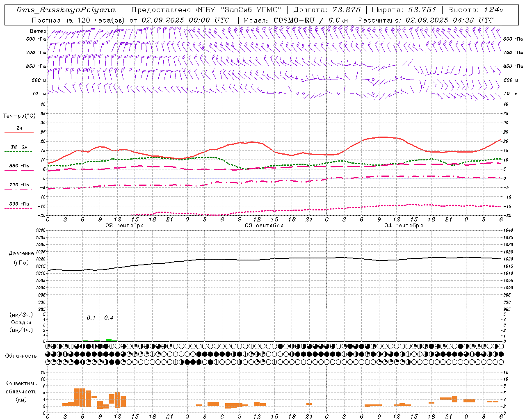Click the Тем-ра(°C) panel label
525x420 pixels.
tap(19, 116)
